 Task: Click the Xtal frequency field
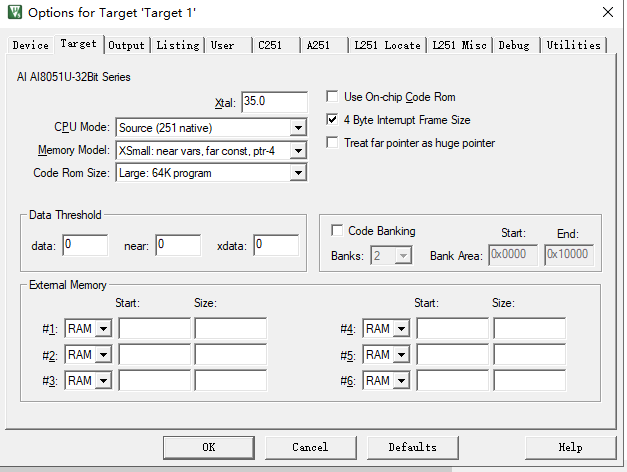point(274,102)
